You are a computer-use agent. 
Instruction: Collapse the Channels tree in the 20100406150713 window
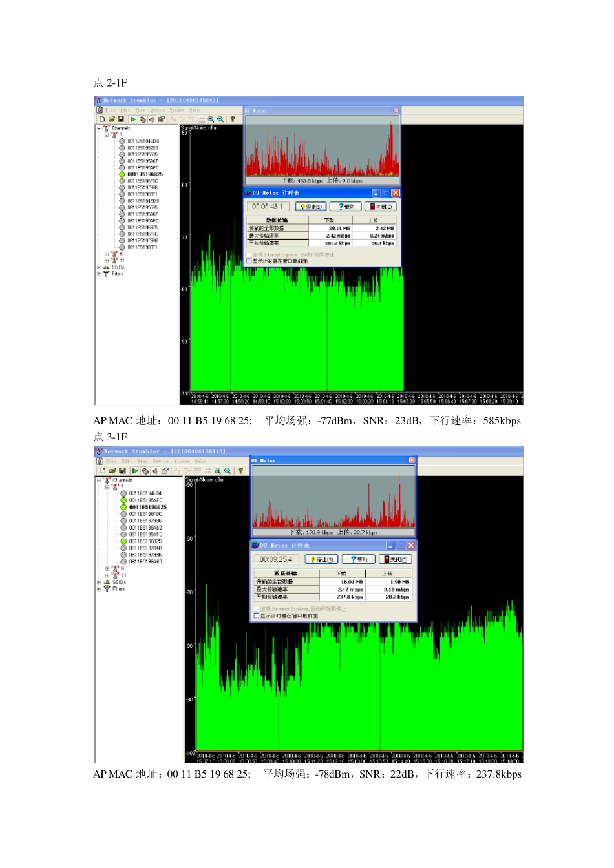[x=99, y=480]
